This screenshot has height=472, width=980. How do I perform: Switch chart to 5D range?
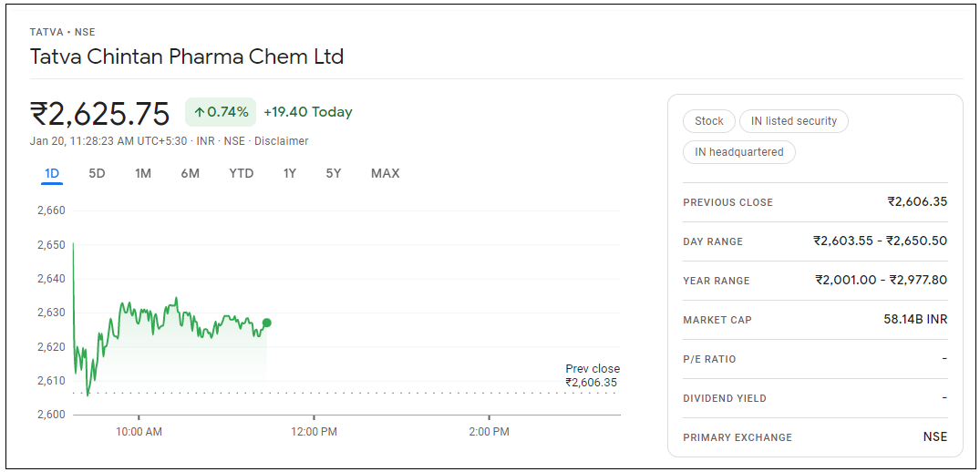[97, 173]
